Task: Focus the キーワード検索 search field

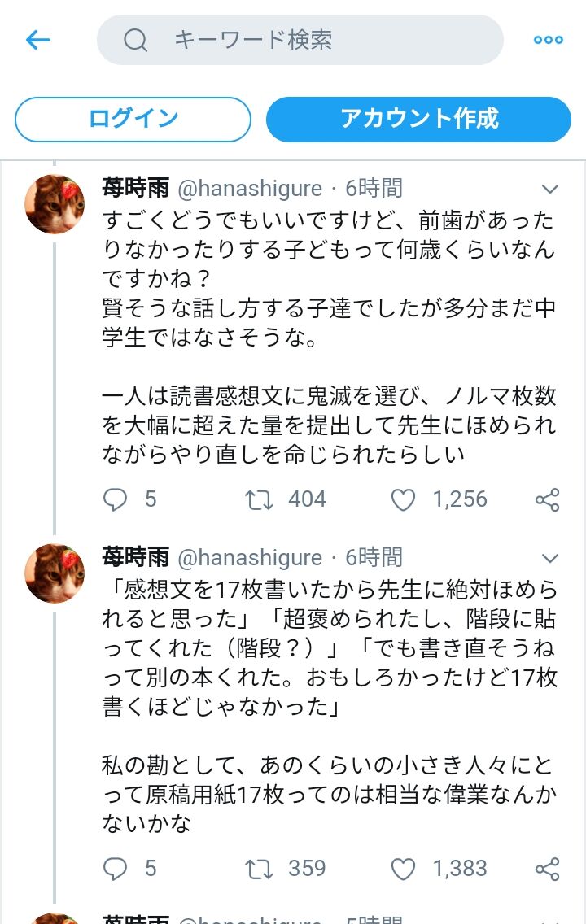Action: [x=300, y=40]
